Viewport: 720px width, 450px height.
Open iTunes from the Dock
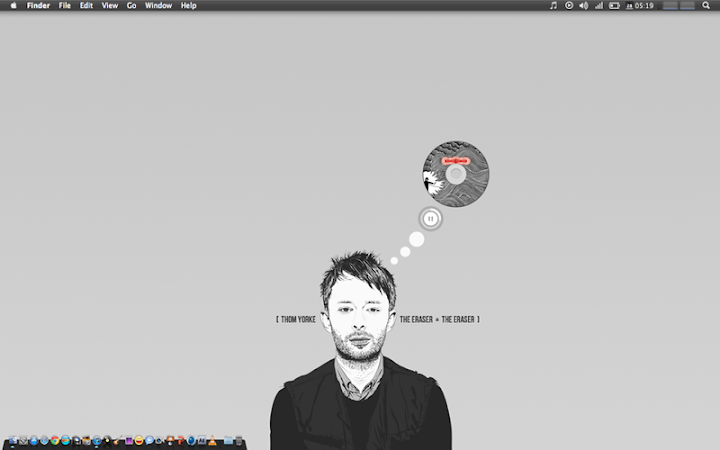click(x=97, y=440)
